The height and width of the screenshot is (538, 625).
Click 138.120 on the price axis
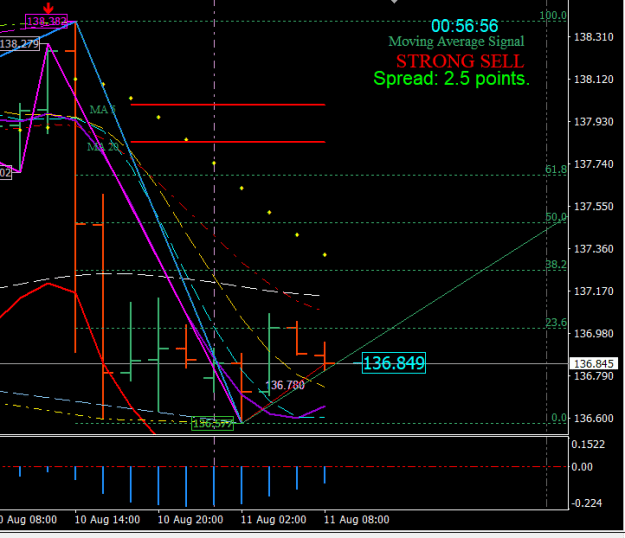tap(593, 79)
